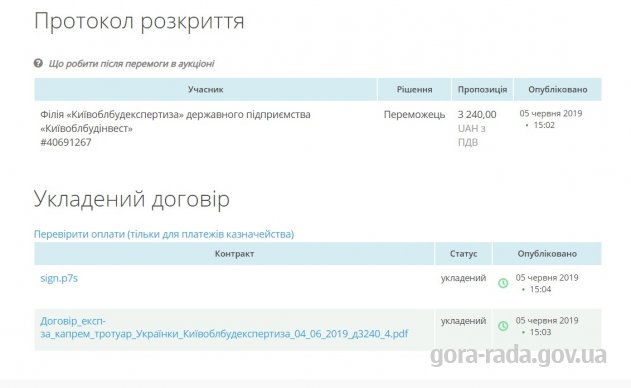Open the Договір_експ pdf contract link
Viewport: 631px width, 388px height.
pos(224,327)
